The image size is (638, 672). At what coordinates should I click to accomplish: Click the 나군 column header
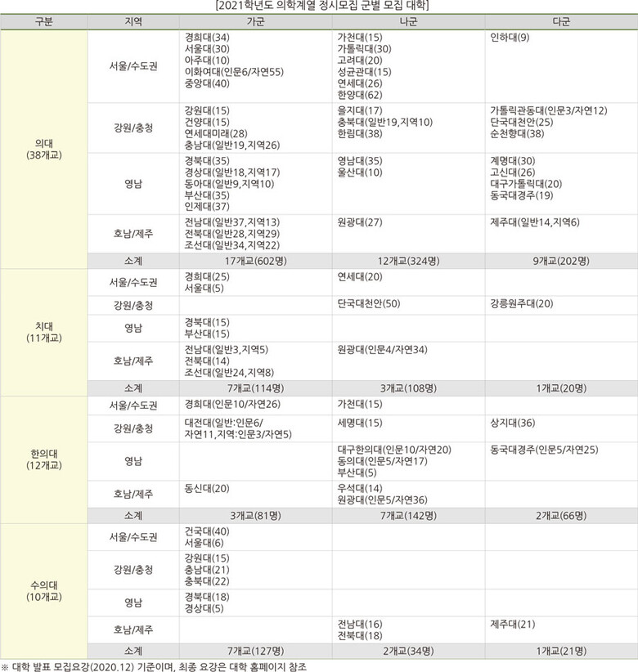click(407, 22)
